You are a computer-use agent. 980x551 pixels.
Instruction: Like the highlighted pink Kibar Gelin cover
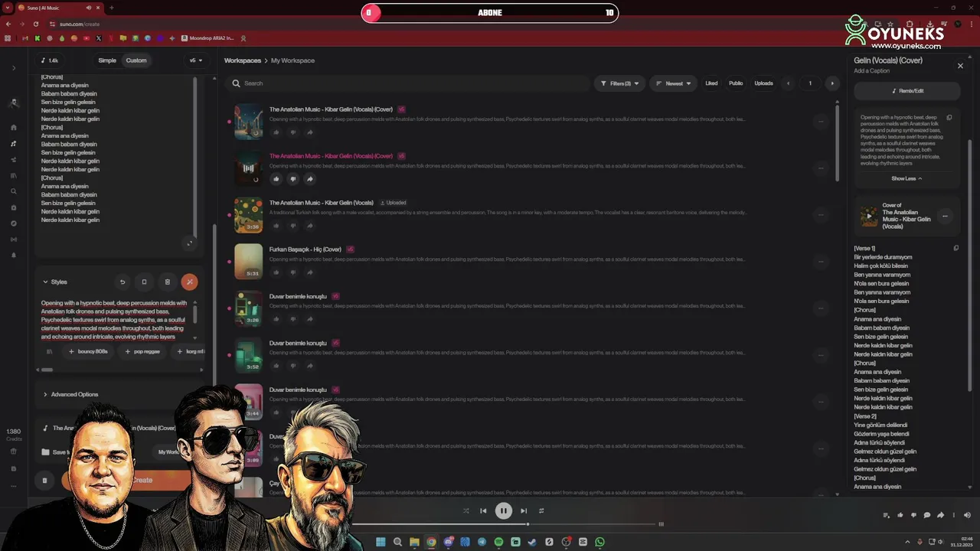point(276,179)
